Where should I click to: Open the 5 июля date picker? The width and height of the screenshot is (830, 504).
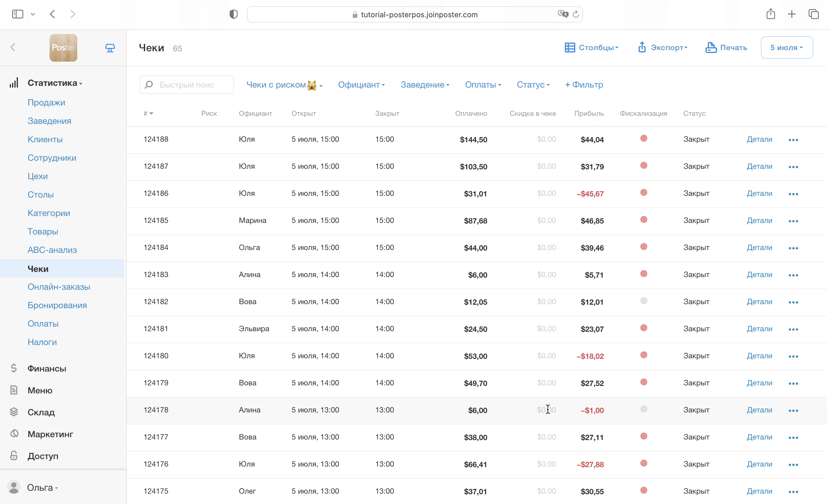pyautogui.click(x=786, y=48)
